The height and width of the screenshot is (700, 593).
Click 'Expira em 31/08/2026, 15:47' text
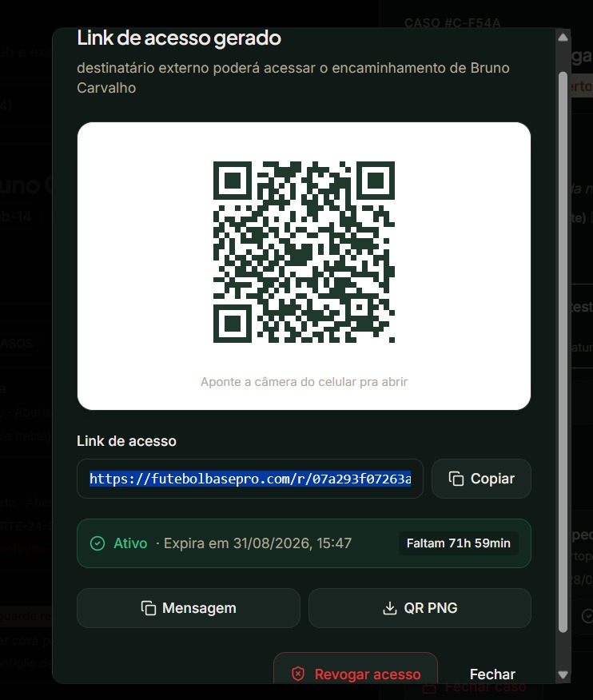pos(257,543)
